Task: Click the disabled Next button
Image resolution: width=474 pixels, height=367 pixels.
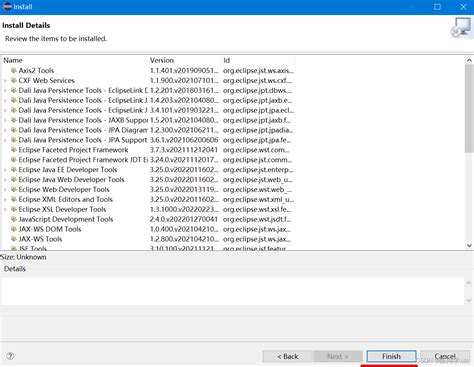Action: coord(337,356)
